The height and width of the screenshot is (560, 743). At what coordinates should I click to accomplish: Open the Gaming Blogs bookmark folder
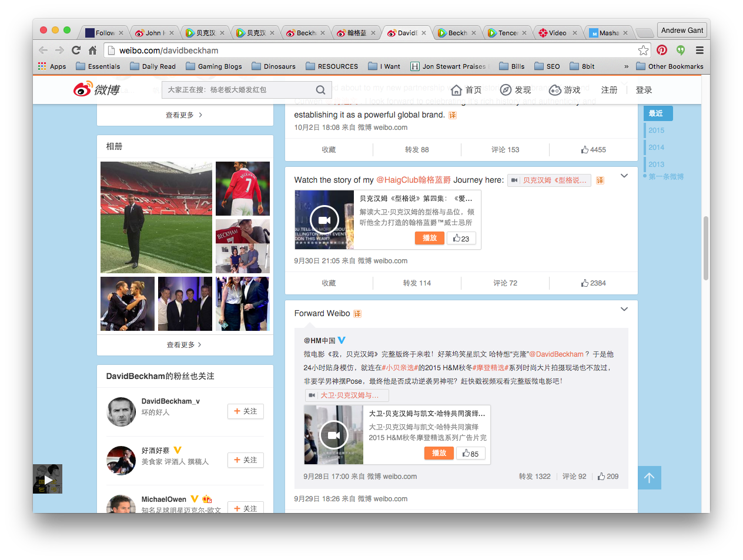pyautogui.click(x=213, y=66)
